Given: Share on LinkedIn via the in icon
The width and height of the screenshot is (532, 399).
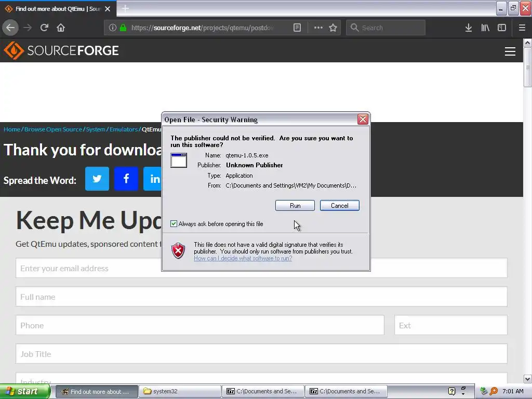Looking at the screenshot, I should (152, 179).
